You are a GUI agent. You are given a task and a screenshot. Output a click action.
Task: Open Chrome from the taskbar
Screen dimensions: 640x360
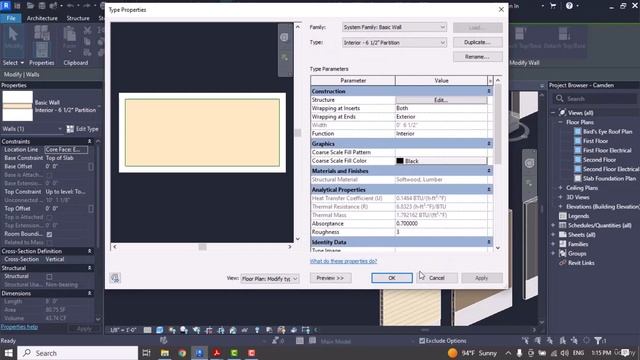(182, 353)
